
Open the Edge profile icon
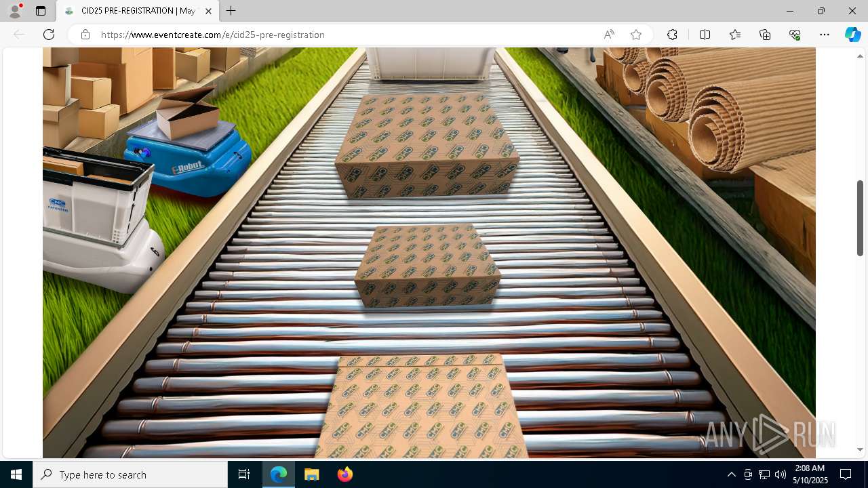coord(15,11)
